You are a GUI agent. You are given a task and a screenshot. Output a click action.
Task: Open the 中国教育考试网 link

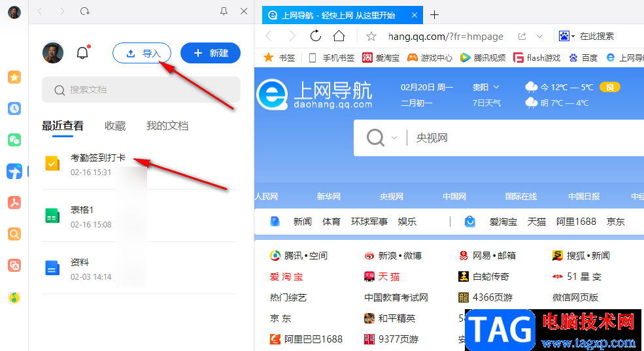click(396, 297)
